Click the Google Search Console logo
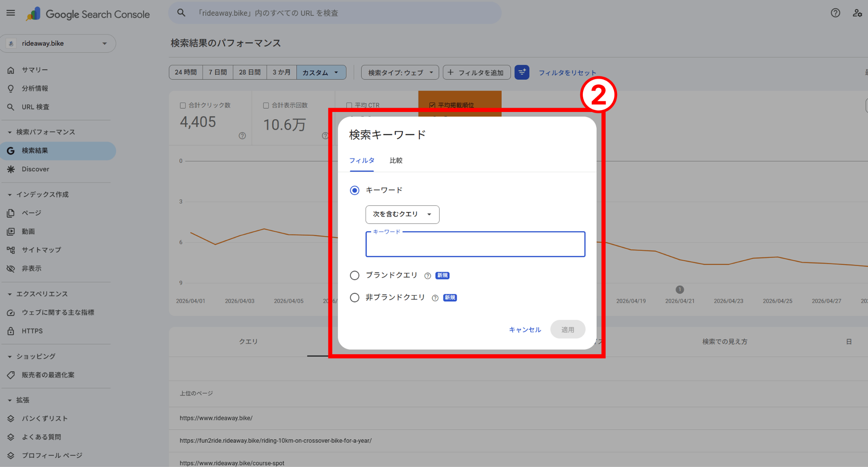868x467 pixels. [x=88, y=14]
